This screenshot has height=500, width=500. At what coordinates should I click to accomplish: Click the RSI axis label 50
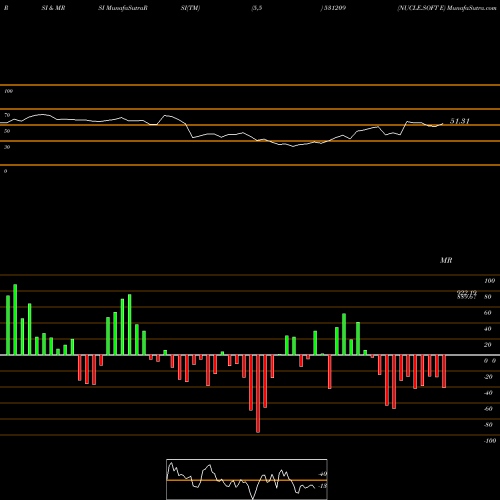click(x=7, y=131)
